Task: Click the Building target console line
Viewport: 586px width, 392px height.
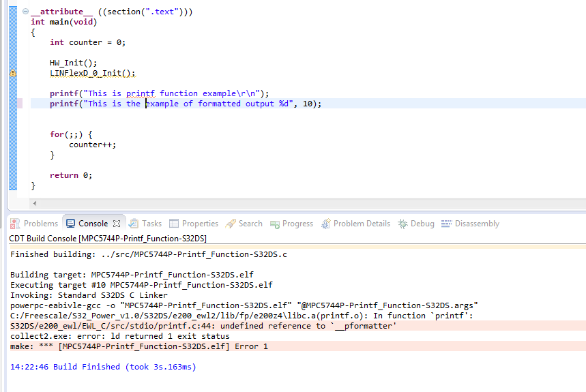Action: [132, 275]
